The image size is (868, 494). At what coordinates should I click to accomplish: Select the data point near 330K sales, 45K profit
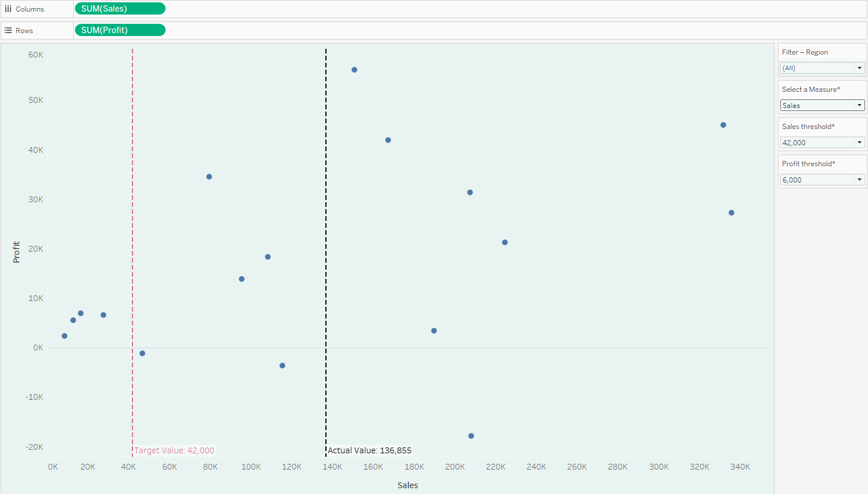click(x=723, y=125)
